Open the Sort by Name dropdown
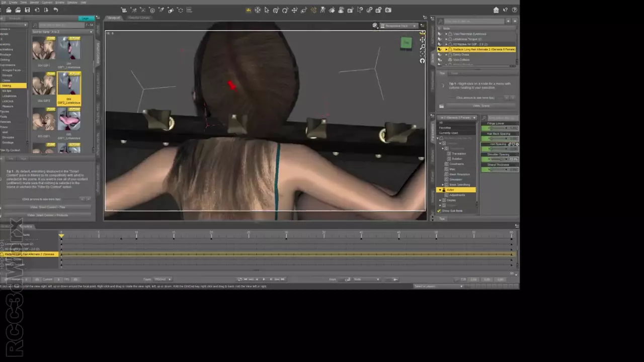This screenshot has width=644, height=362. click(x=62, y=32)
